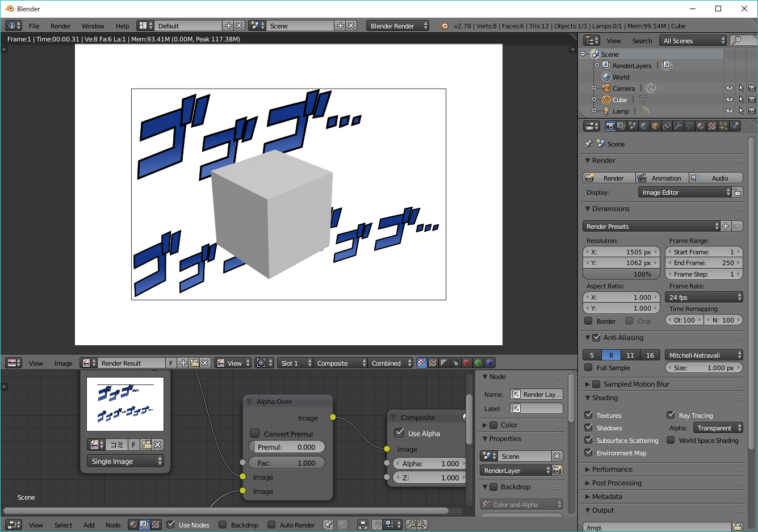The image size is (758, 532).
Task: Paste nodes from clipboard icon
Action: coord(422,525)
